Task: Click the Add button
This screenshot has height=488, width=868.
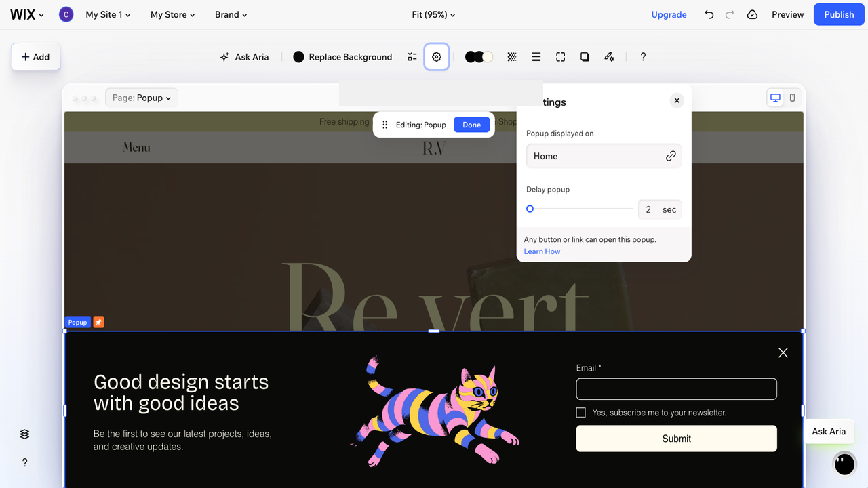Action: 35,57
